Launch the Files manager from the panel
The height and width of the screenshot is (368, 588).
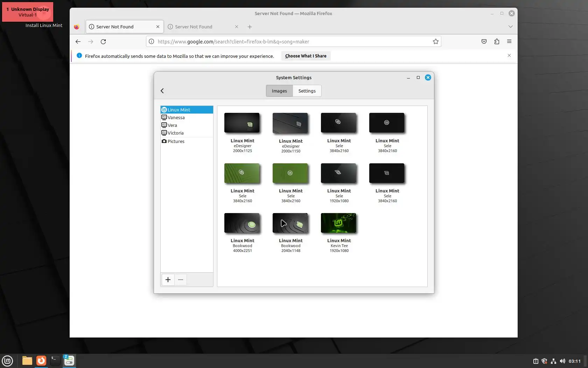click(27, 361)
